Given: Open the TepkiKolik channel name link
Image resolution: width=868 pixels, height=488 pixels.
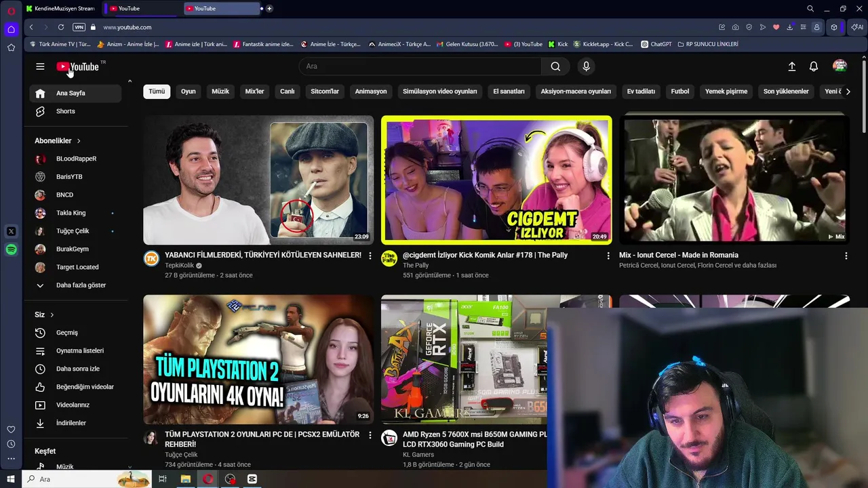Looking at the screenshot, I should pos(179,266).
